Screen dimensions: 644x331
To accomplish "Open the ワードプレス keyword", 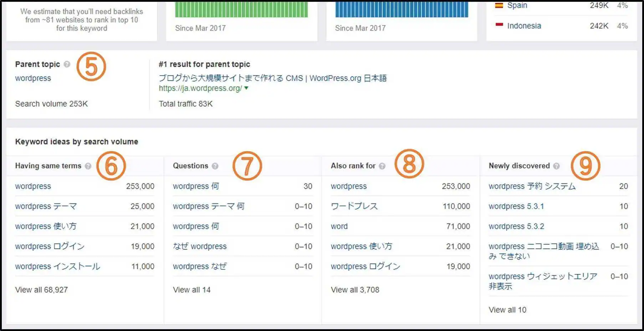I will 354,206.
